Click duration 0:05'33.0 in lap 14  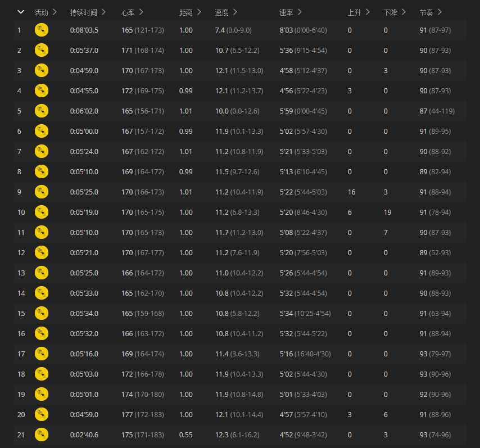[84, 293]
